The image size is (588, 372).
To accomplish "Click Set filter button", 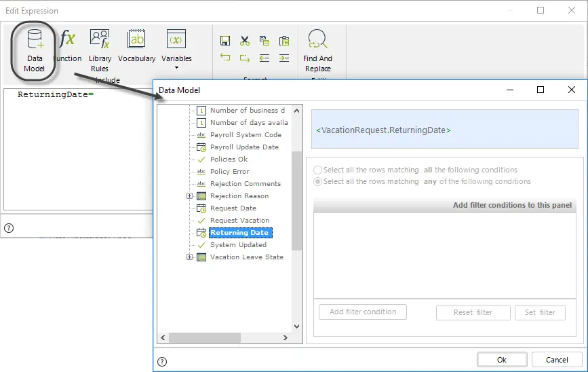I will pyautogui.click(x=540, y=312).
